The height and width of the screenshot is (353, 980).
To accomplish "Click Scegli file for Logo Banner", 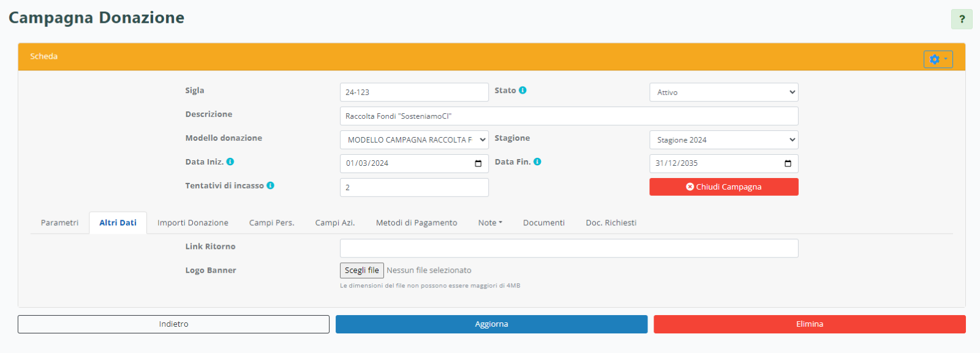I will [362, 270].
